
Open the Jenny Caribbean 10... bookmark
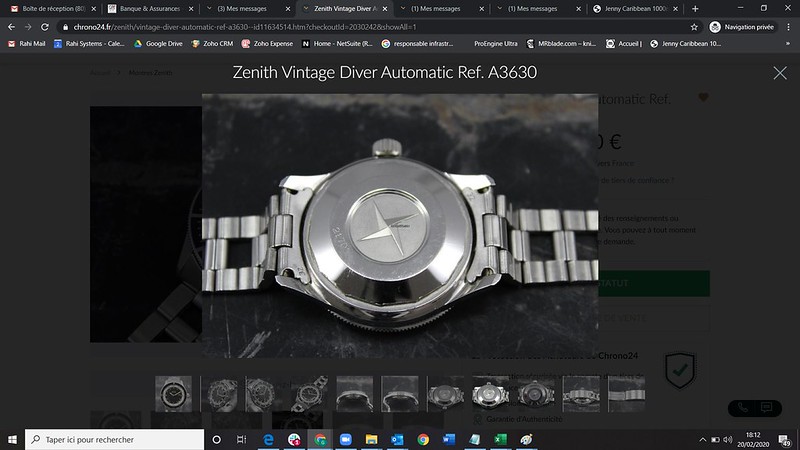[x=685, y=44]
